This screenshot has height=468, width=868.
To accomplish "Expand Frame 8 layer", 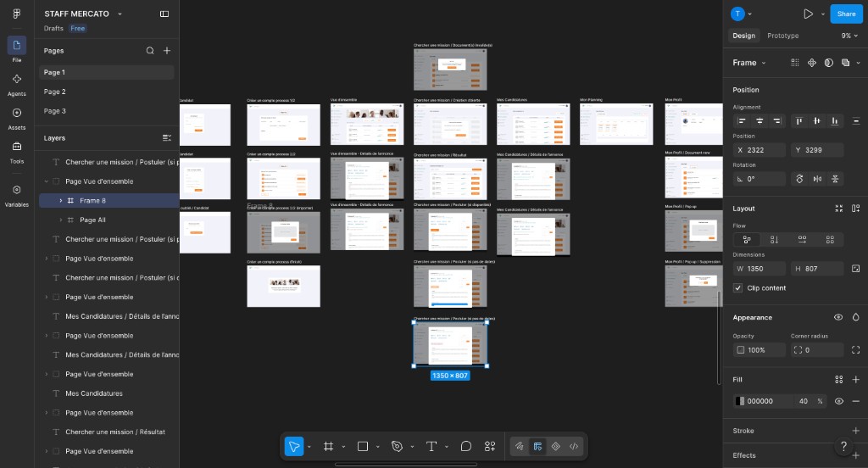I will tap(61, 200).
